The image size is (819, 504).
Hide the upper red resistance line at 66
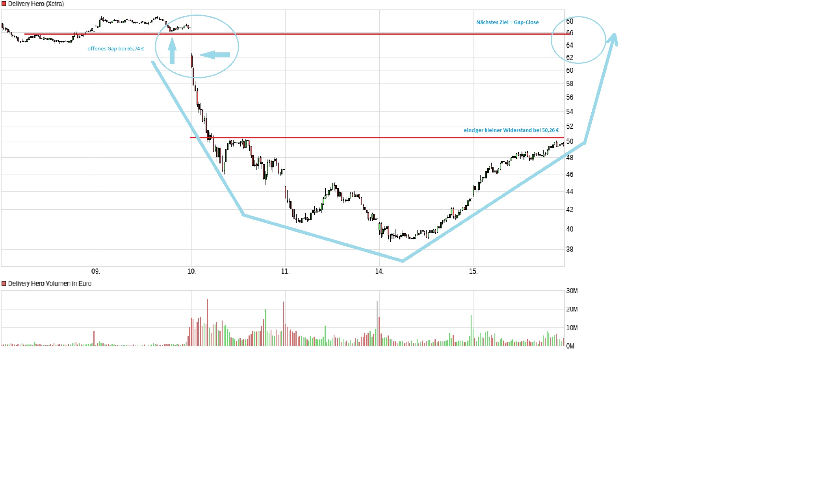coord(355,34)
